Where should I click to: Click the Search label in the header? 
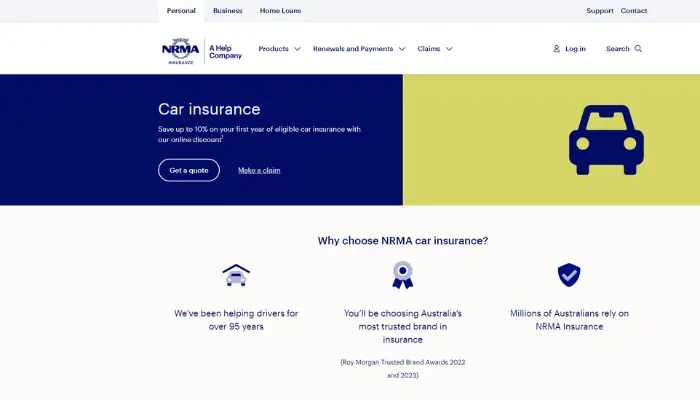click(x=617, y=49)
